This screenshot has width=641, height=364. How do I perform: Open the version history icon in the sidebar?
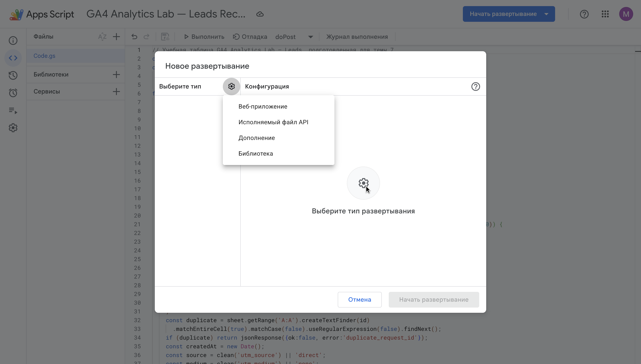(13, 75)
